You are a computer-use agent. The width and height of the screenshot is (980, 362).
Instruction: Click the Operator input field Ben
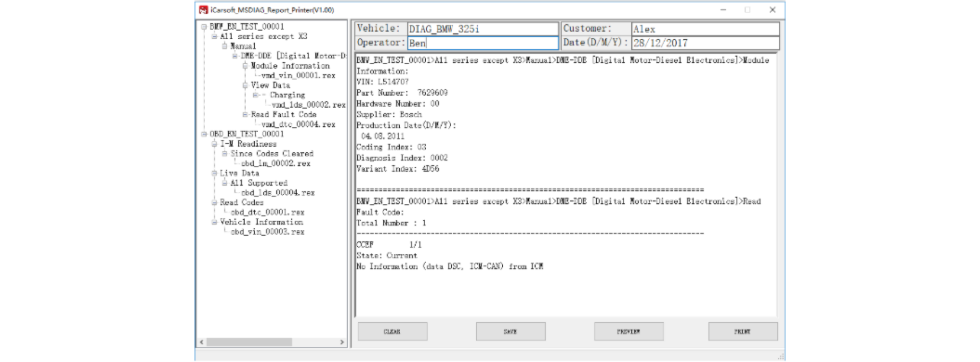coord(482,43)
